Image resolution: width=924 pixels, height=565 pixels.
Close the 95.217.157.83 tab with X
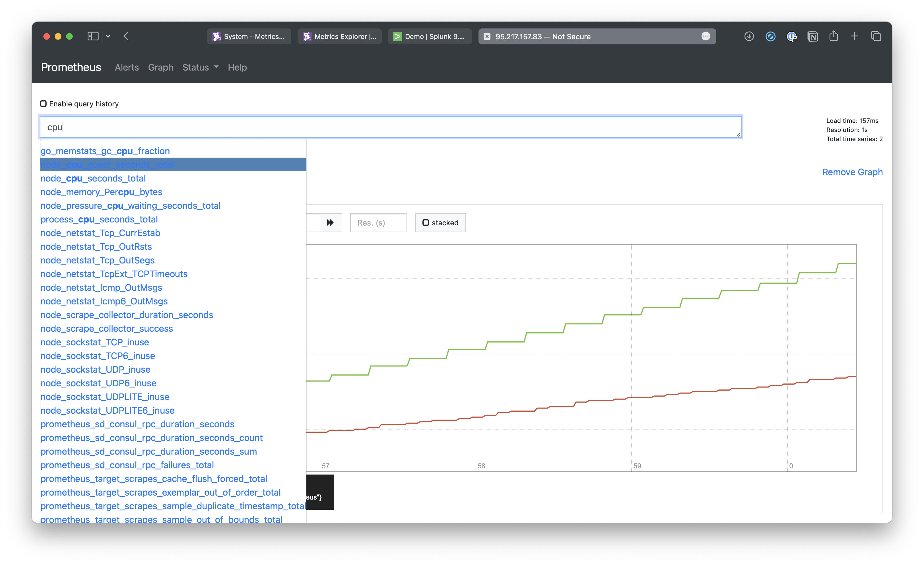[x=487, y=36]
